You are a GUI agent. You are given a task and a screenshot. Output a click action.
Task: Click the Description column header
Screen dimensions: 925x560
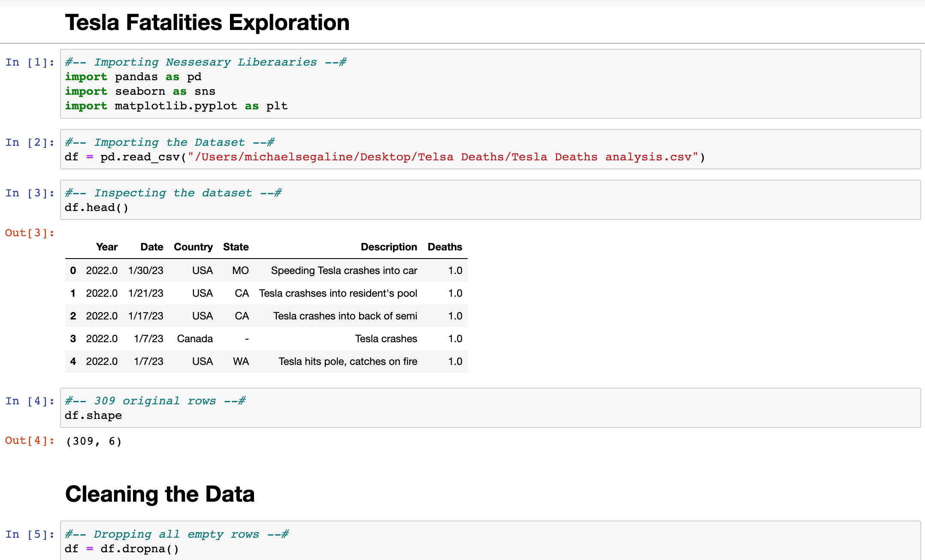coord(388,247)
